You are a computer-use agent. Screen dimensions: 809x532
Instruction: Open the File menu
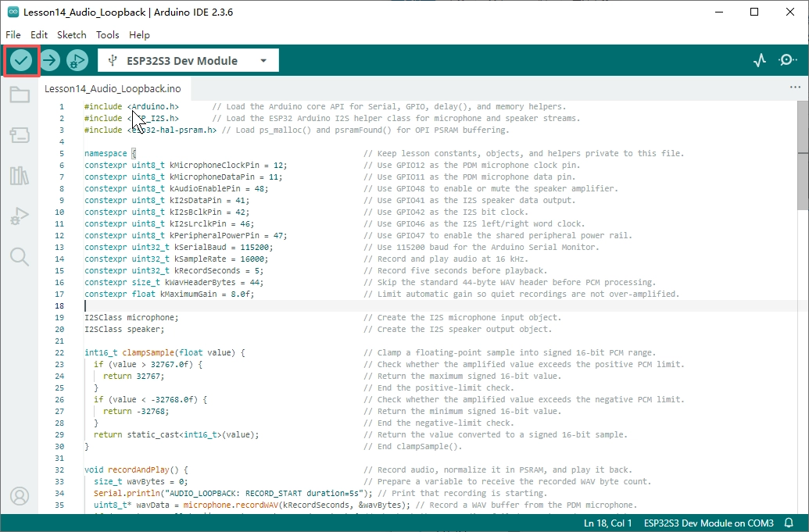[13, 34]
